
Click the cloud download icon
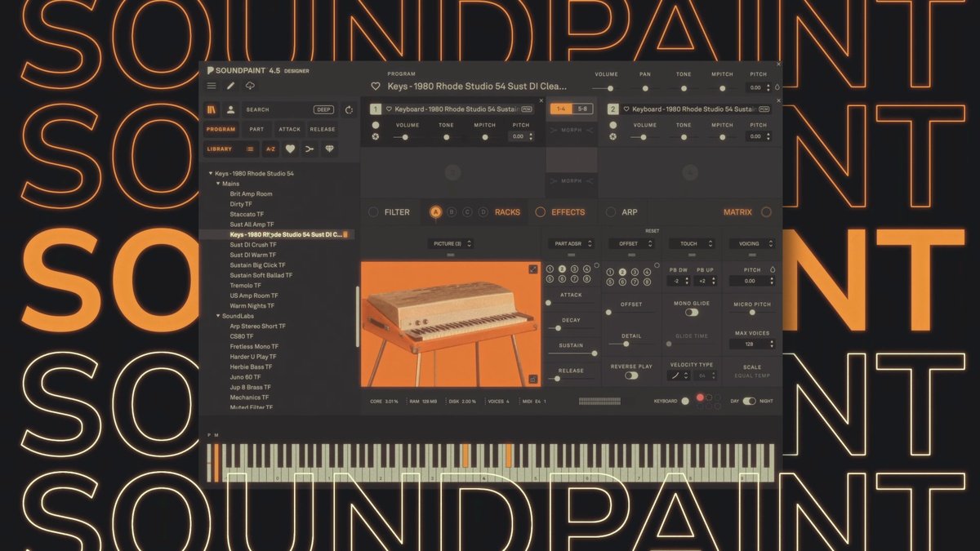250,86
